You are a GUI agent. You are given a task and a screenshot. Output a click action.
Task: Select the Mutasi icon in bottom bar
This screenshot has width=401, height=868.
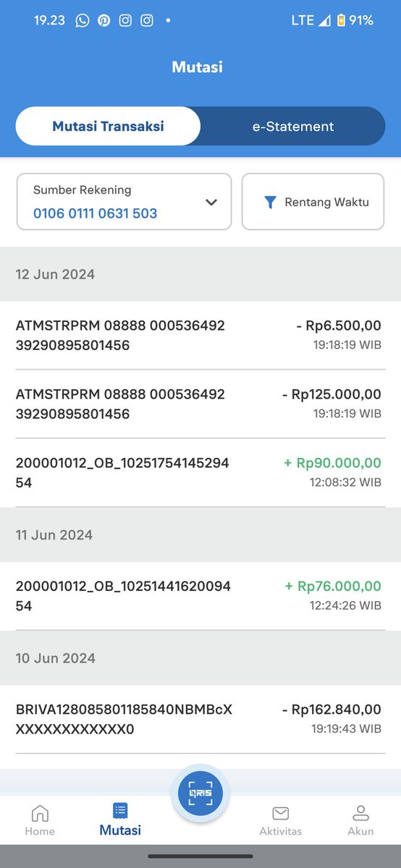pos(120,810)
